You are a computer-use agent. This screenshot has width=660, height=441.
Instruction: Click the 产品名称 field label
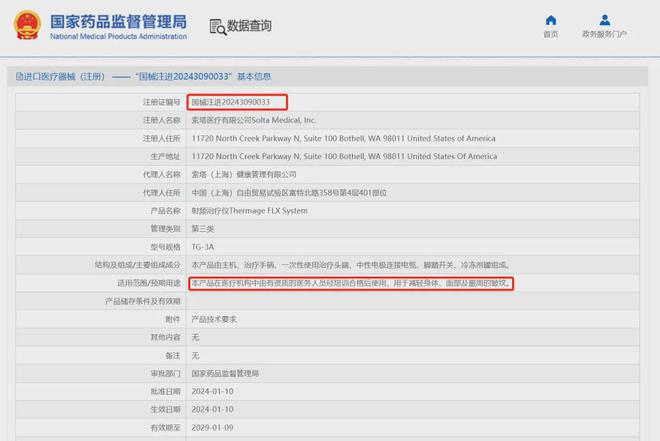point(165,211)
